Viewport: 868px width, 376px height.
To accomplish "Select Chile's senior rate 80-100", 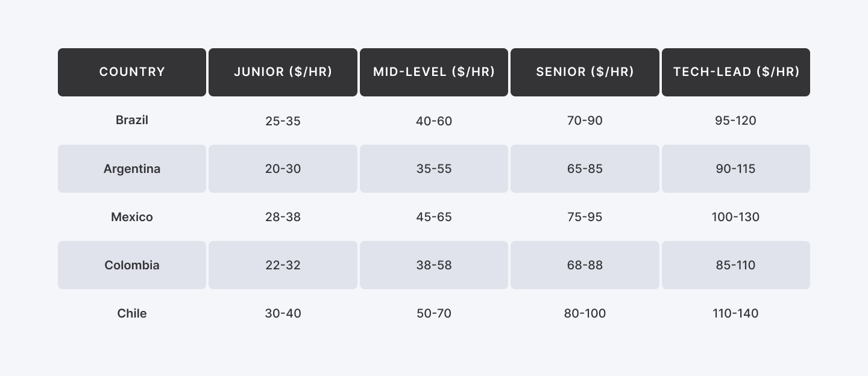I will (x=585, y=313).
